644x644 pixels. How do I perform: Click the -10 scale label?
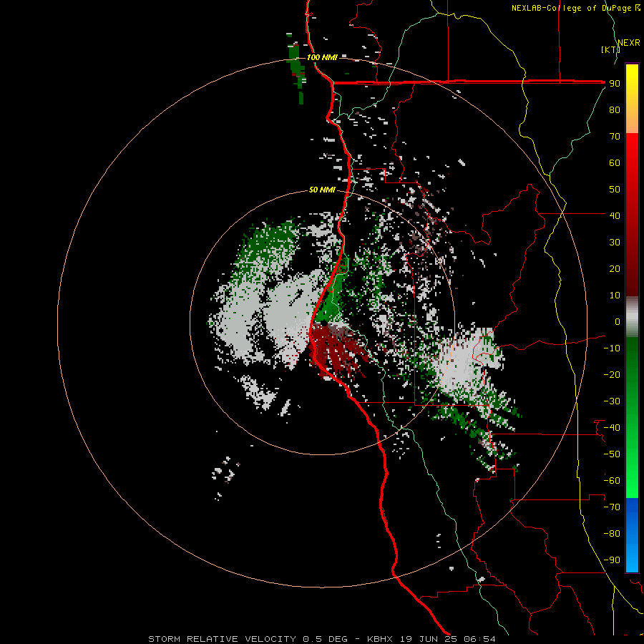(x=612, y=348)
